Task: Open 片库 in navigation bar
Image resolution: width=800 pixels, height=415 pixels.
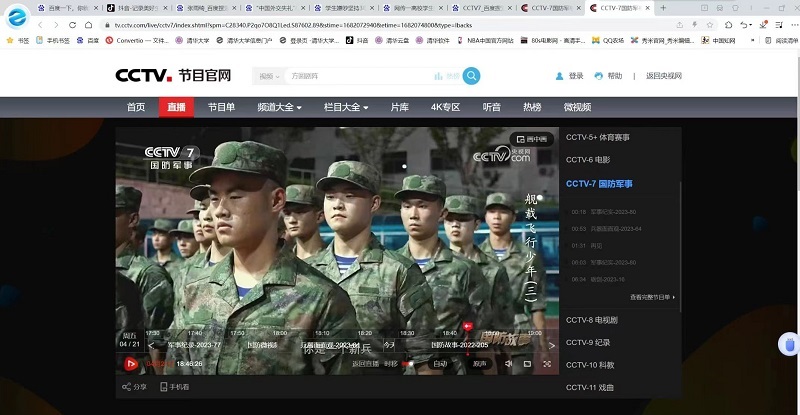Action: 399,107
